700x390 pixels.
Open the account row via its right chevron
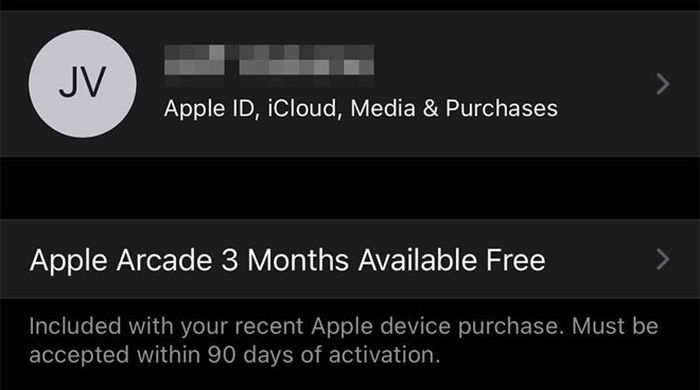point(663,84)
